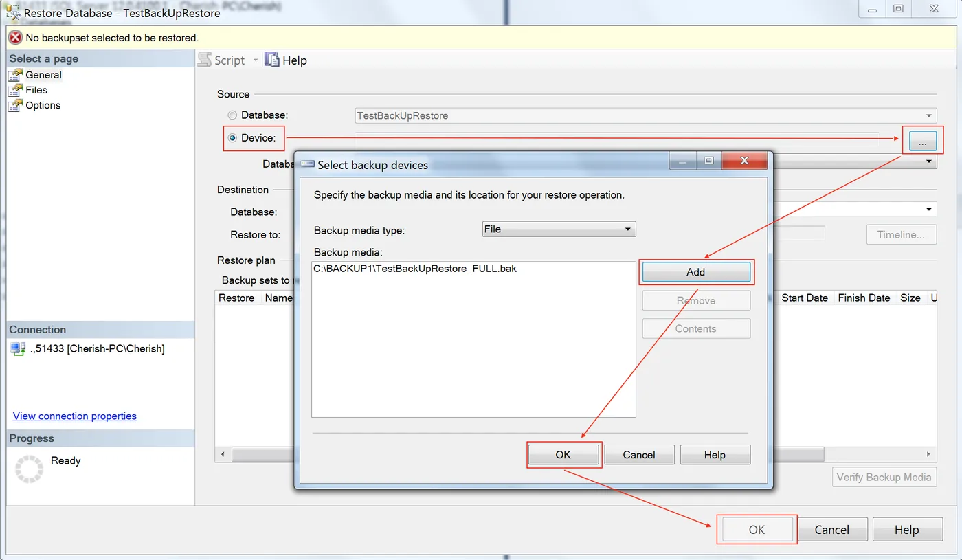
Task: Minimize the Select backup devices dialog
Action: pyautogui.click(x=682, y=161)
